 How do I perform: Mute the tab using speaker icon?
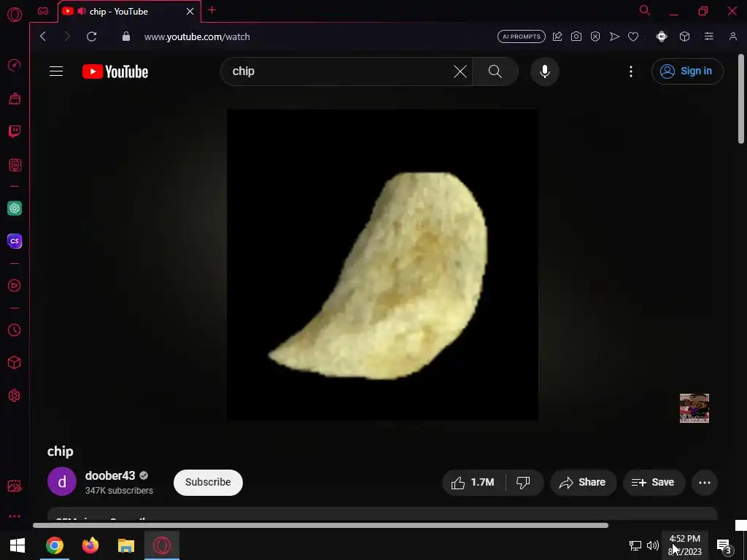click(x=82, y=11)
